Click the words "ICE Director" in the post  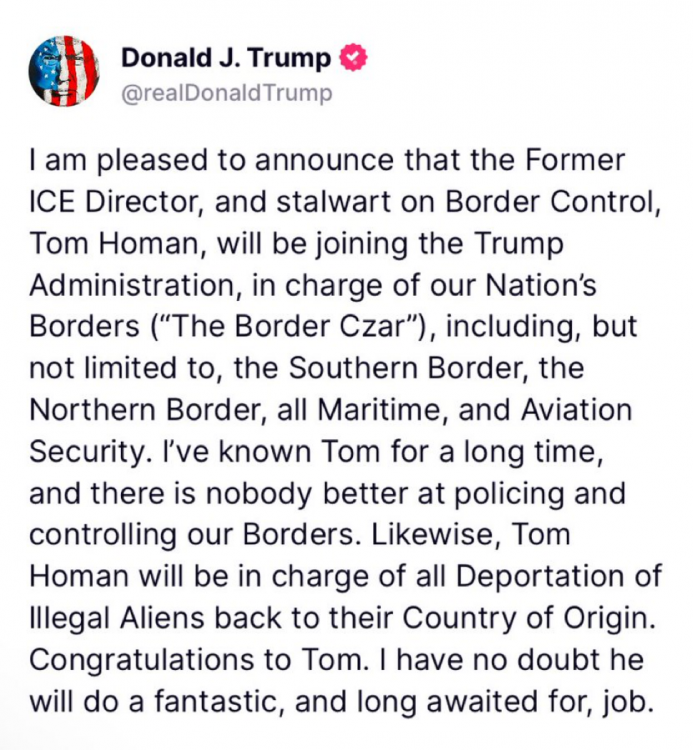tap(113, 202)
